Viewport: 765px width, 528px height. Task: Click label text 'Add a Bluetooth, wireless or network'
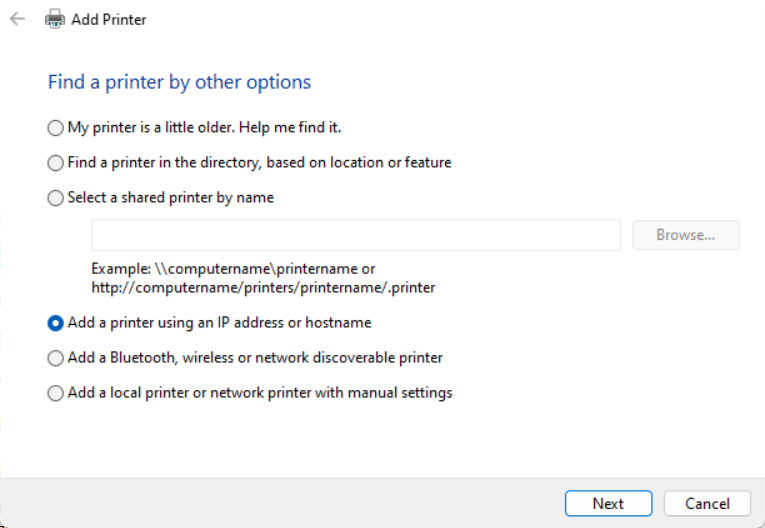coord(255,358)
